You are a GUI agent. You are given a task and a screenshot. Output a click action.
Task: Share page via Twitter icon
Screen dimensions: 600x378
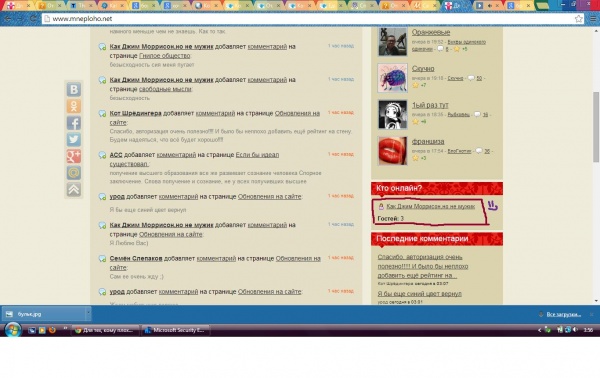tap(74, 139)
